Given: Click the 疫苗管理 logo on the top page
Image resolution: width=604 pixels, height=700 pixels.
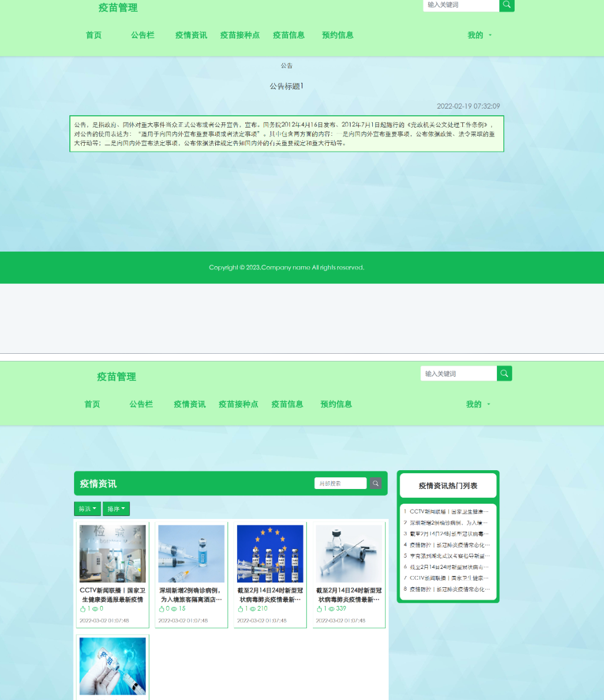Looking at the screenshot, I should pyautogui.click(x=118, y=8).
